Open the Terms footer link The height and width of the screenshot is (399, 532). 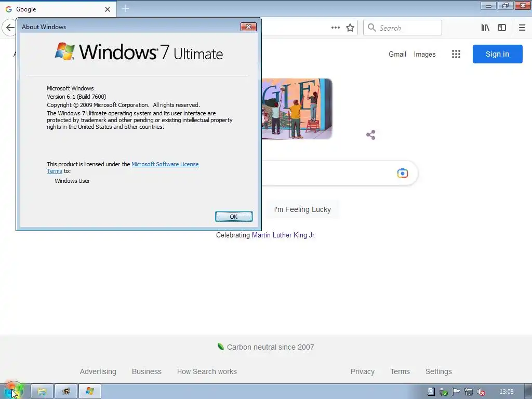400,371
